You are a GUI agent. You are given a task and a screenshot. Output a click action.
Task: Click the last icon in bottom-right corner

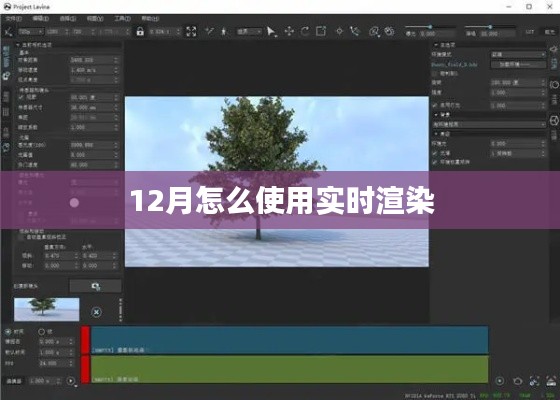[551, 381]
